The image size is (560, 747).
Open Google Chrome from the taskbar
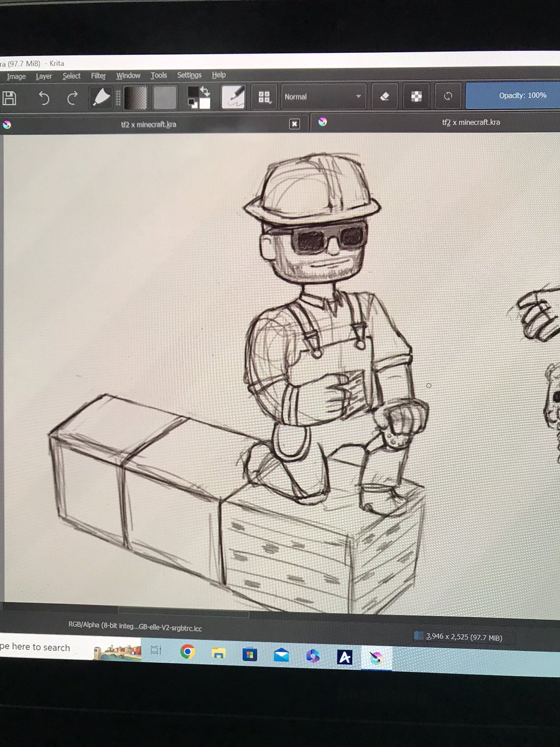[x=187, y=652]
